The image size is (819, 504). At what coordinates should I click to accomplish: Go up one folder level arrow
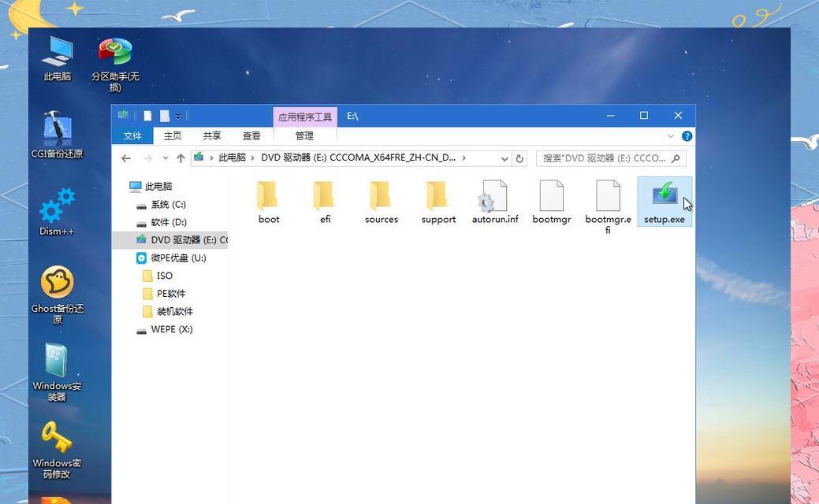181,158
